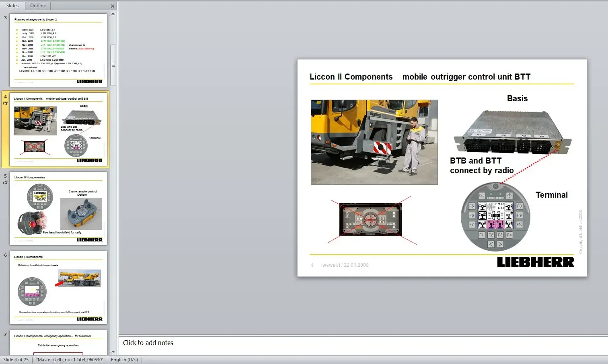The width and height of the screenshot is (608, 364).
Task: Click the Master Gelb theme name in status bar
Action: point(70,360)
